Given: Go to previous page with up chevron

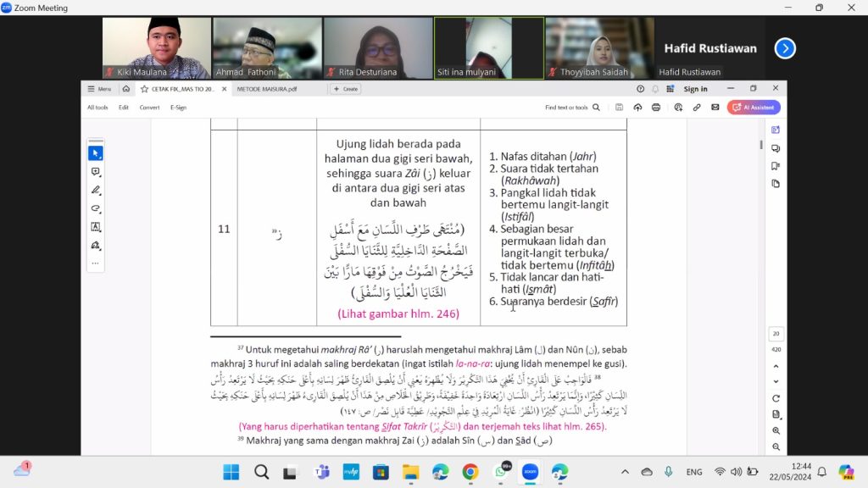Looking at the screenshot, I should tap(776, 366).
